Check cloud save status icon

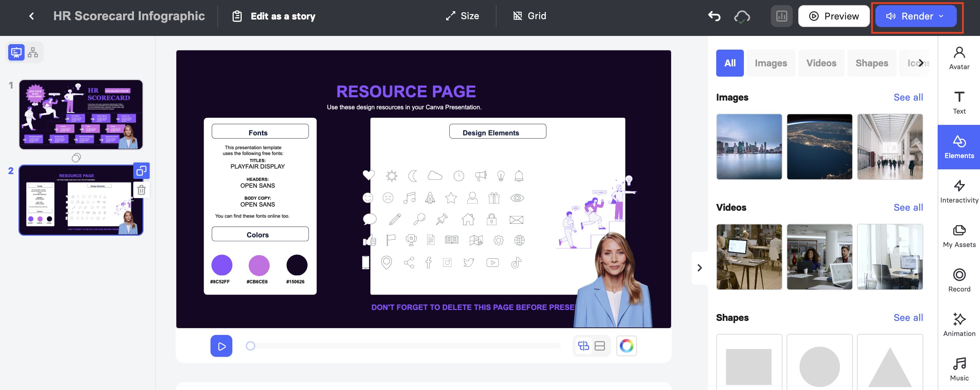tap(741, 16)
